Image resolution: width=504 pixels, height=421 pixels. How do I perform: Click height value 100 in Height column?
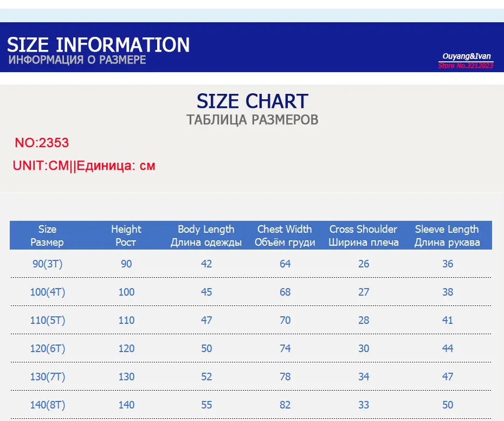(126, 292)
